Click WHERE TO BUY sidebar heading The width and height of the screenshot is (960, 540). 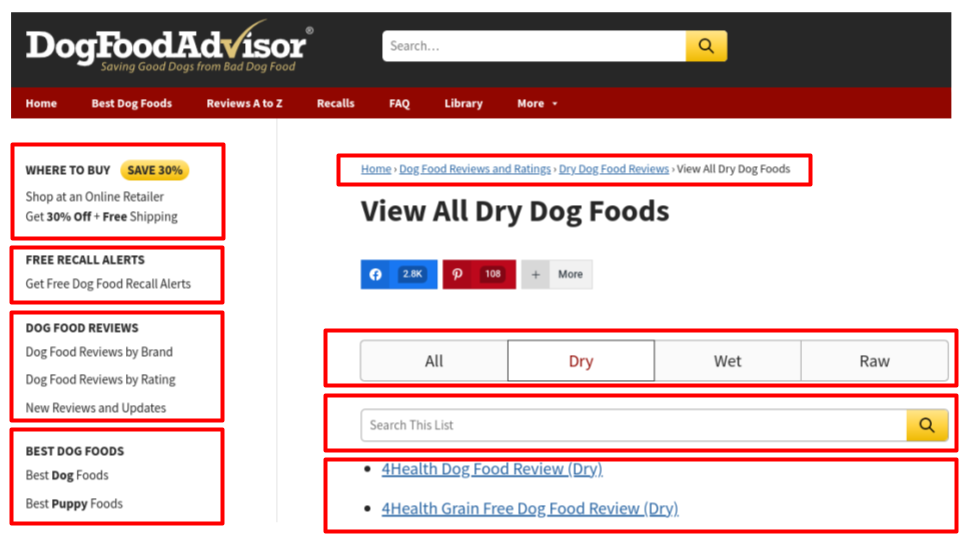point(68,170)
